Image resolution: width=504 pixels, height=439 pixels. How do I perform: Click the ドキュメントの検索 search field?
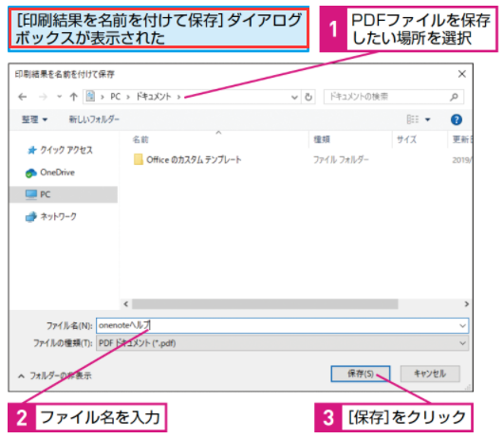click(394, 97)
